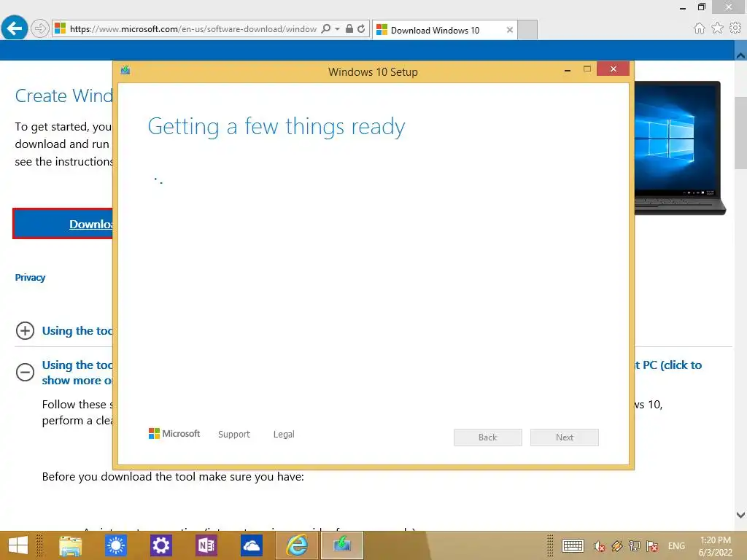Maximize the Windows 10 Setup window
Screen dimensions: 747x560
pyautogui.click(x=587, y=69)
